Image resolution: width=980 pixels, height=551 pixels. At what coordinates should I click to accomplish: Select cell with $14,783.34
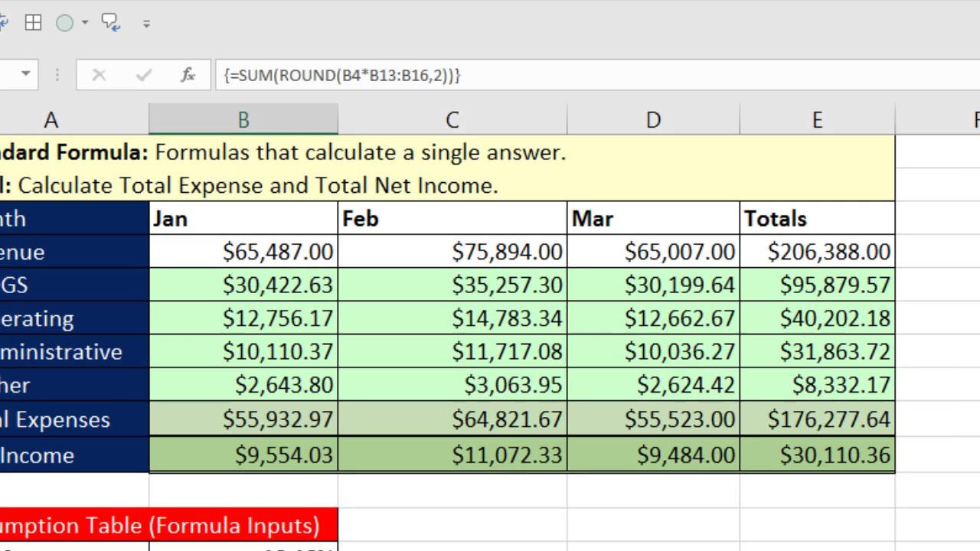pos(452,318)
